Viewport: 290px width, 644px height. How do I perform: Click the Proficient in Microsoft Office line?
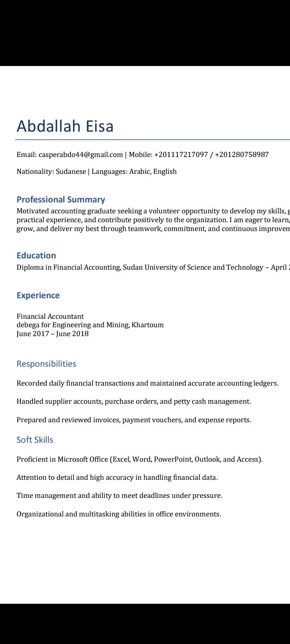(x=139, y=459)
